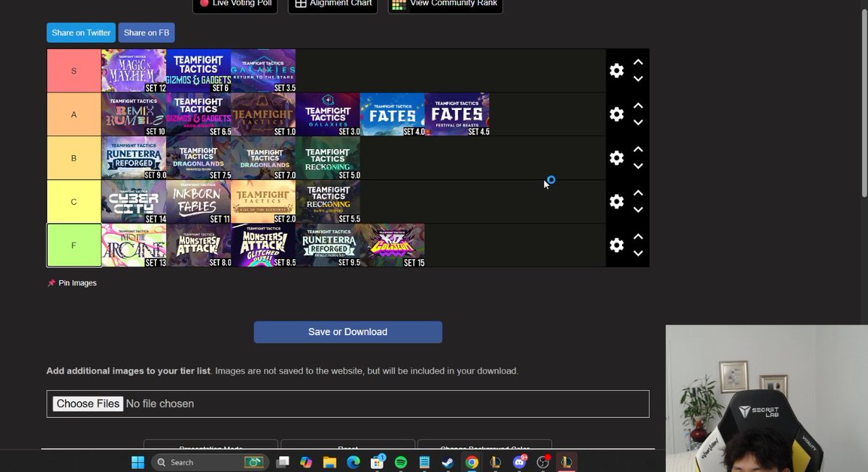Image resolution: width=868 pixels, height=472 pixels.
Task: Open Discord from taskbar
Action: (519, 462)
